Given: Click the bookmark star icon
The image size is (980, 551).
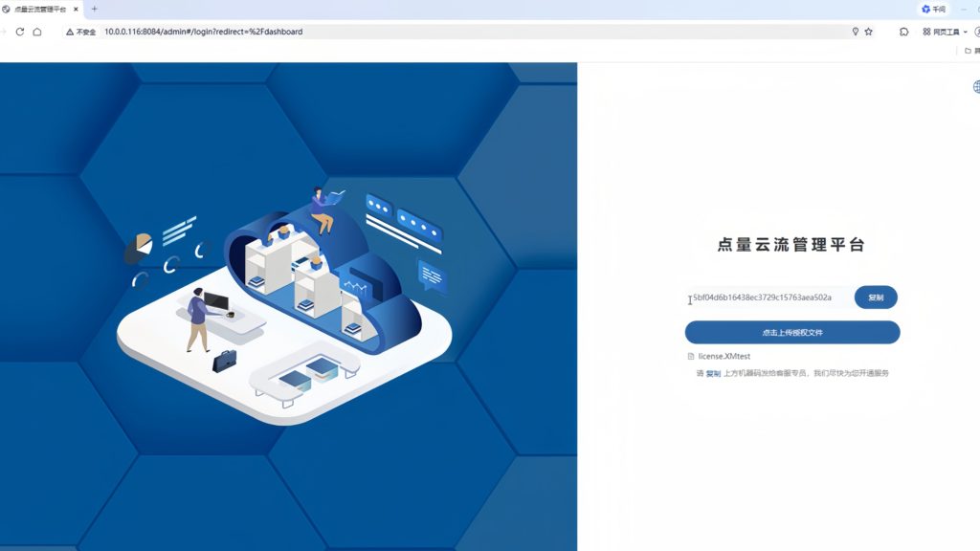Looking at the screenshot, I should click(x=869, y=32).
